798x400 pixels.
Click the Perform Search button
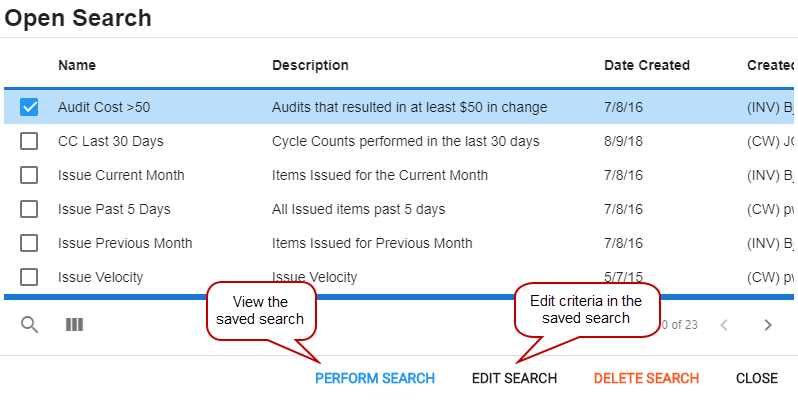375,378
